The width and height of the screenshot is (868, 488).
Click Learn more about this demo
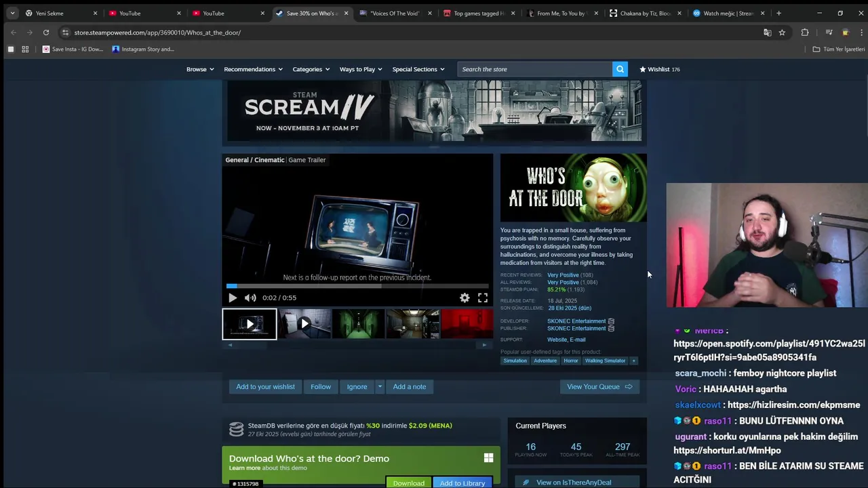coord(245,468)
